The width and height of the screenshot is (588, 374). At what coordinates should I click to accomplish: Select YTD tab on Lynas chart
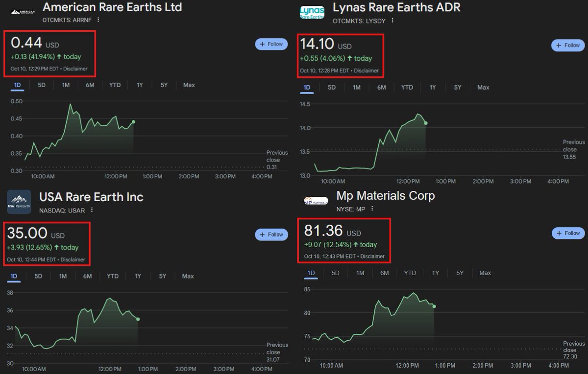point(407,88)
